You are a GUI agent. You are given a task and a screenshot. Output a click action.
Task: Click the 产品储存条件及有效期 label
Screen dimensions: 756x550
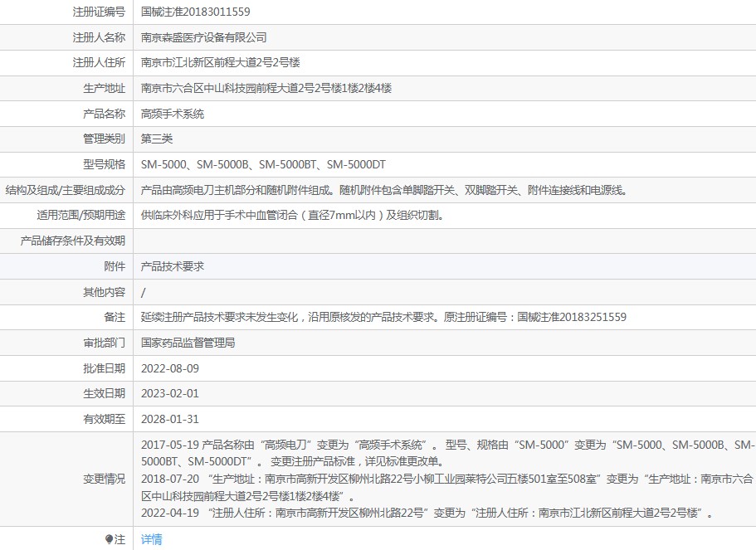coord(73,241)
